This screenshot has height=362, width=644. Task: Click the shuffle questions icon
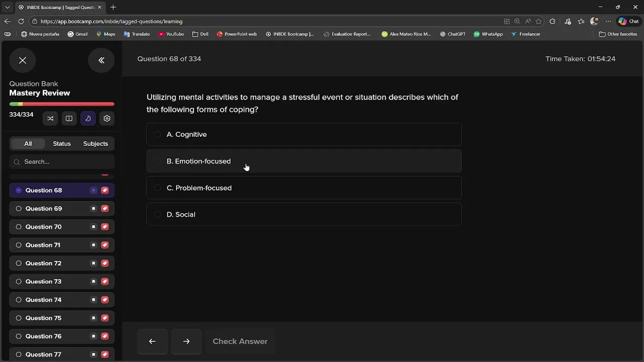(50, 119)
